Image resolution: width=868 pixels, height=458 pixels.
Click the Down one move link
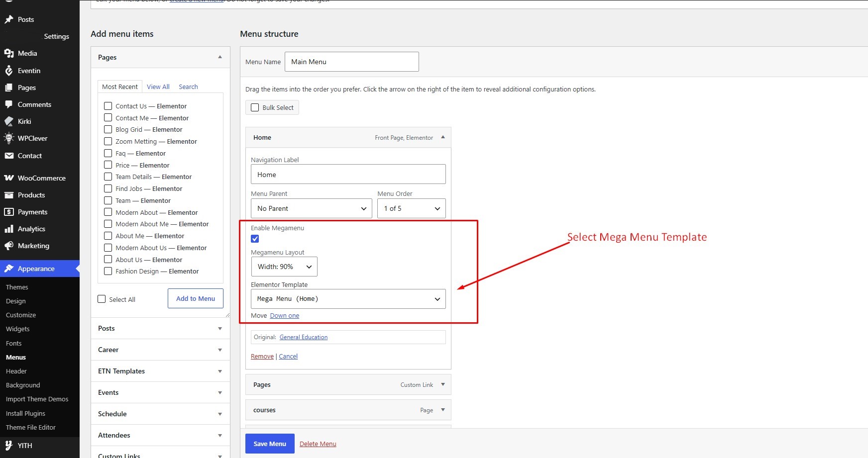[285, 315]
